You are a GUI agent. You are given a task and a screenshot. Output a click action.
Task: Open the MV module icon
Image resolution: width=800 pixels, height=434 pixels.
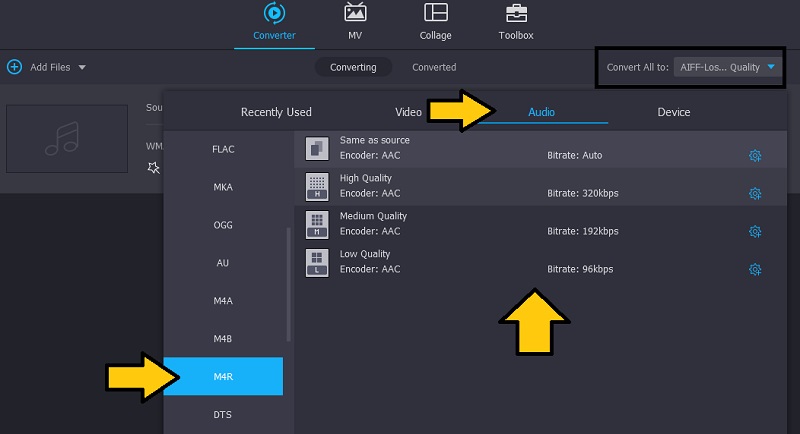[355, 13]
